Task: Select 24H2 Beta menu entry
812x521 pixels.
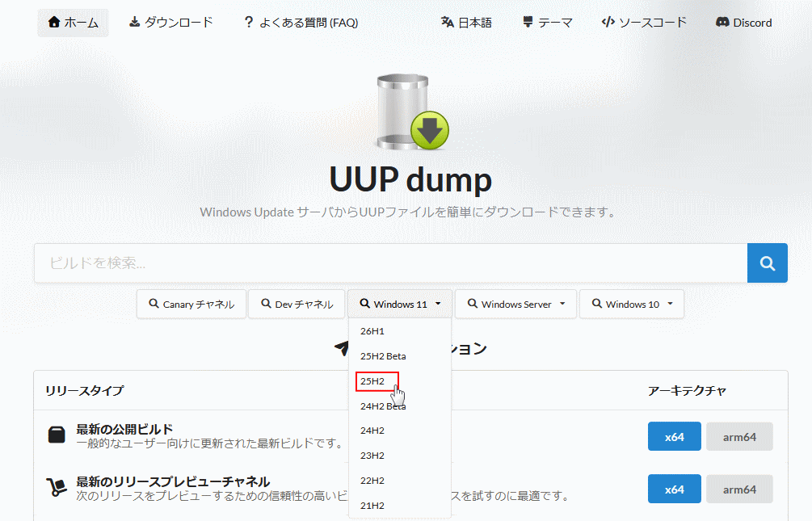Action: 400,406
